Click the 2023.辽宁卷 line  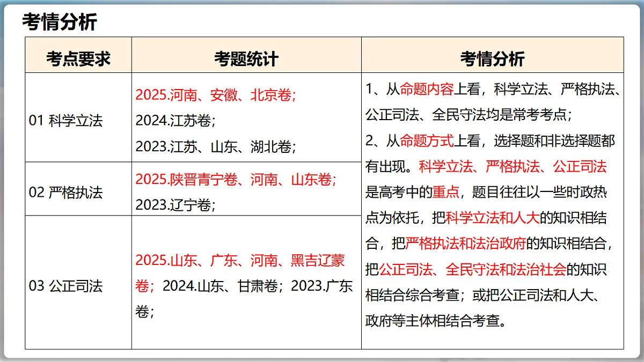click(175, 205)
